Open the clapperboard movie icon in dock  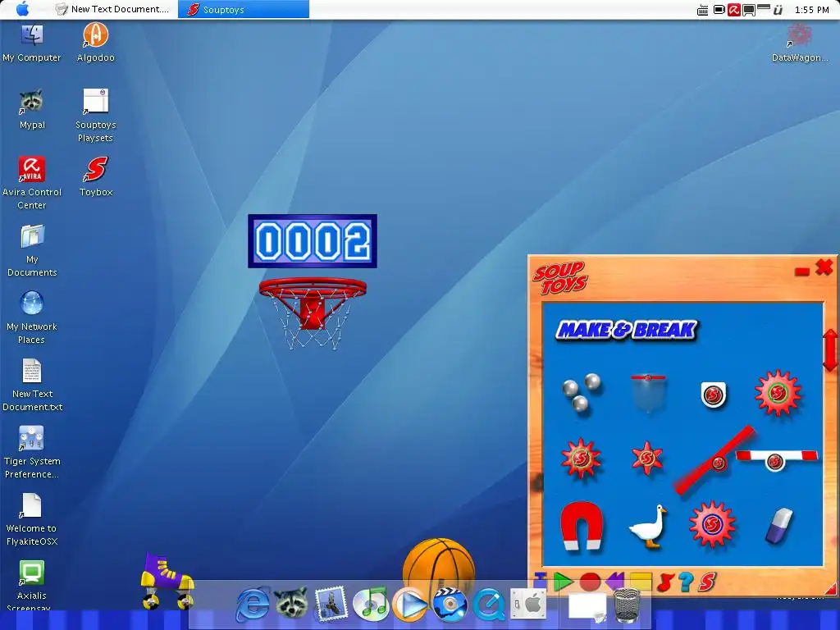coord(449,604)
